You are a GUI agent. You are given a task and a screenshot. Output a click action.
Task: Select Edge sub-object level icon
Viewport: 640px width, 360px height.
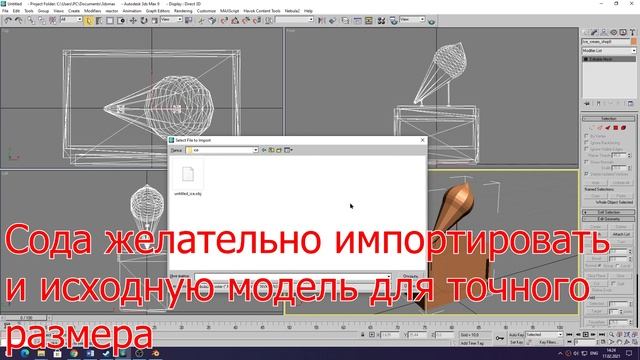click(600, 128)
